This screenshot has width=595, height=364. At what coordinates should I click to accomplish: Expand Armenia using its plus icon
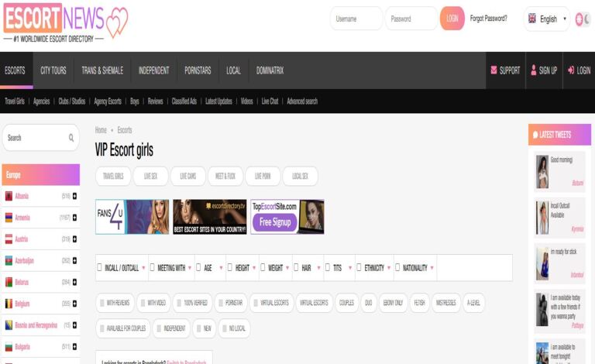74,218
